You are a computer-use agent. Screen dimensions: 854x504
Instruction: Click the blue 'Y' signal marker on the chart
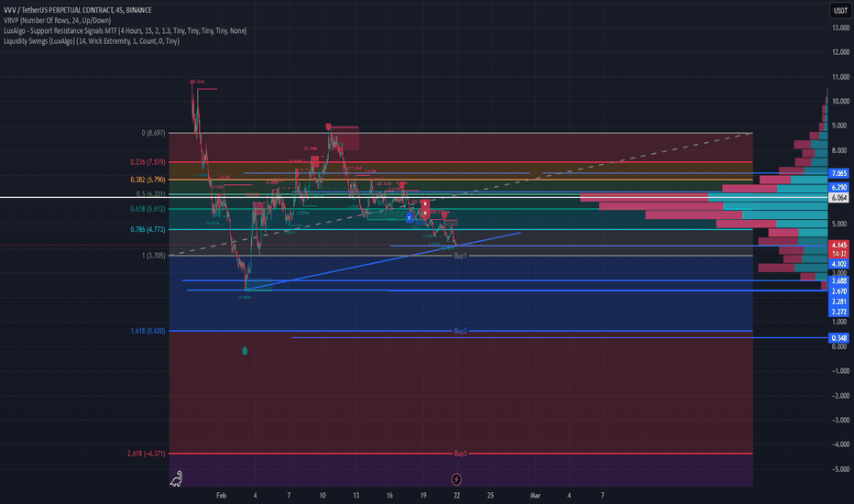[x=409, y=218]
